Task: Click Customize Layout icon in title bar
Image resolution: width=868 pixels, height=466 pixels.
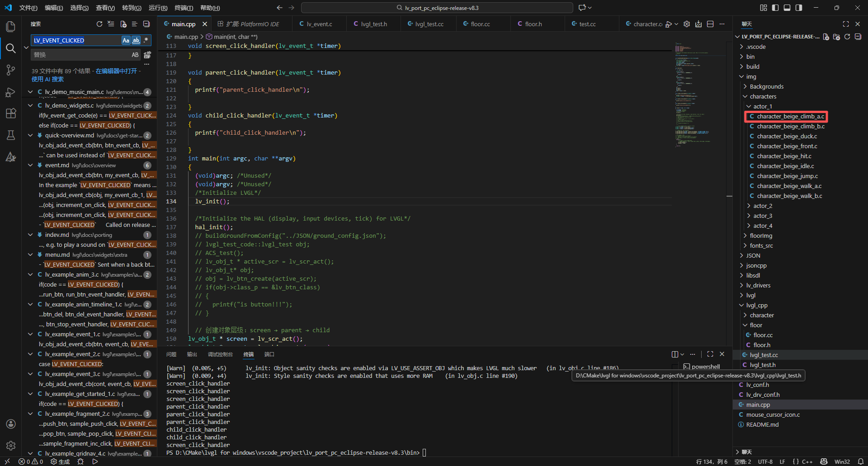Action: (764, 8)
